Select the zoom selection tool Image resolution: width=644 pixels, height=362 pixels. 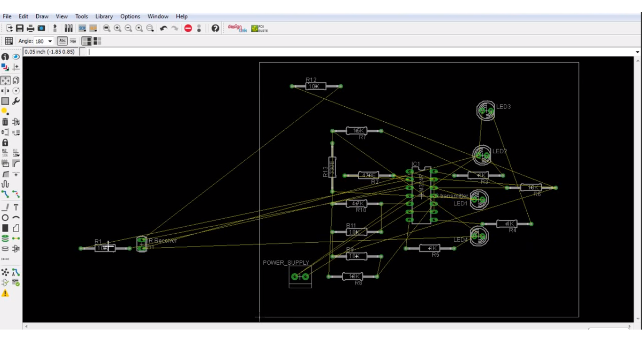pos(150,29)
